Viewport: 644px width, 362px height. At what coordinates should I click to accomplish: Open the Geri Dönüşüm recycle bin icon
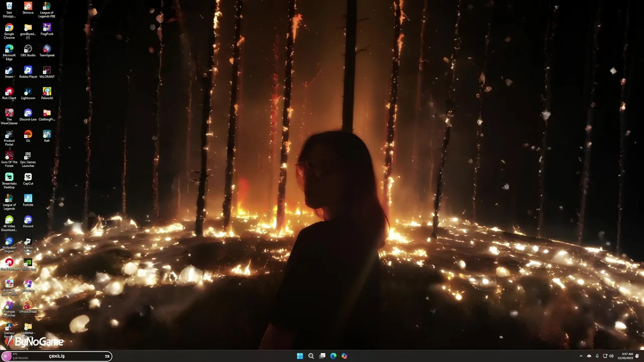pos(9,10)
